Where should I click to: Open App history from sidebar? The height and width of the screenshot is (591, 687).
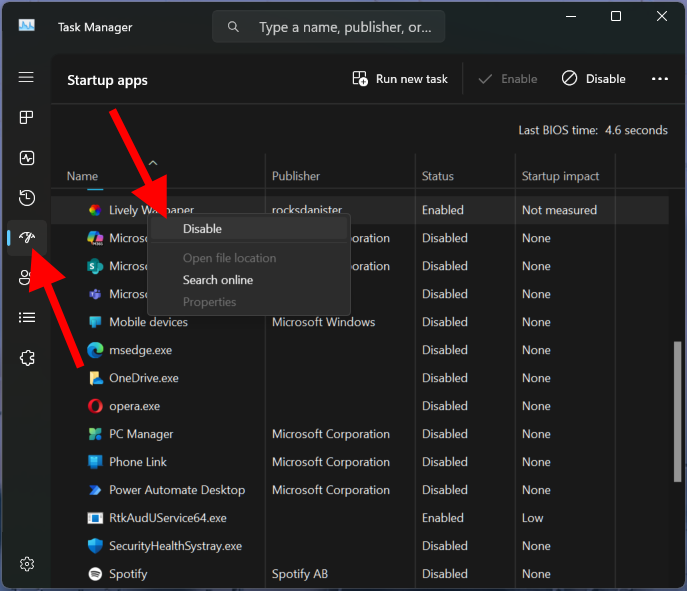tap(27, 198)
